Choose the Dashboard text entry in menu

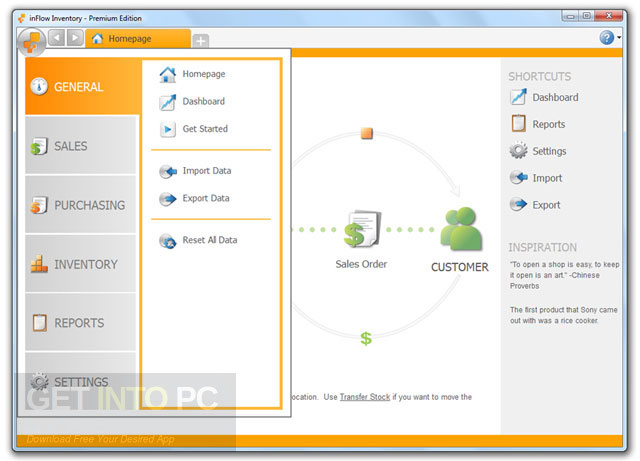(203, 101)
